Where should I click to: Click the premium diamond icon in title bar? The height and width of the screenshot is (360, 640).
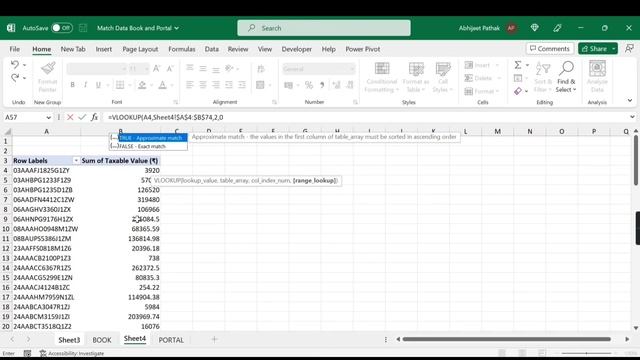pos(534,28)
